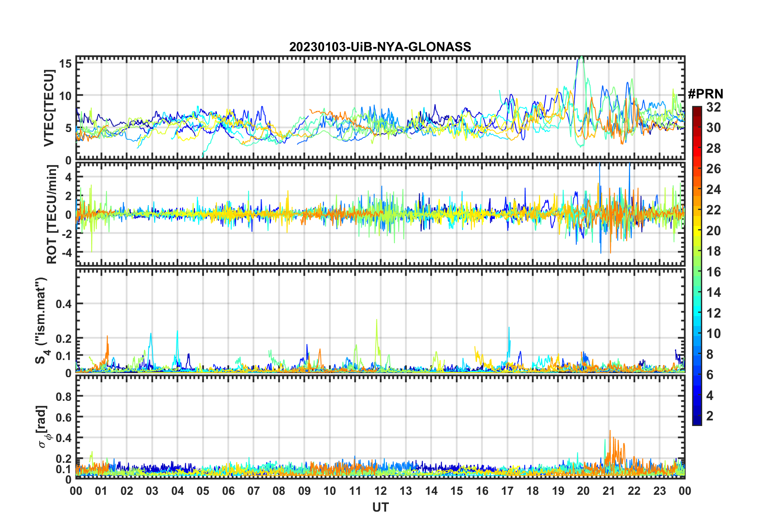Click colorbar tick label 24
Viewport: 761px width, 532px height.
coord(713,189)
